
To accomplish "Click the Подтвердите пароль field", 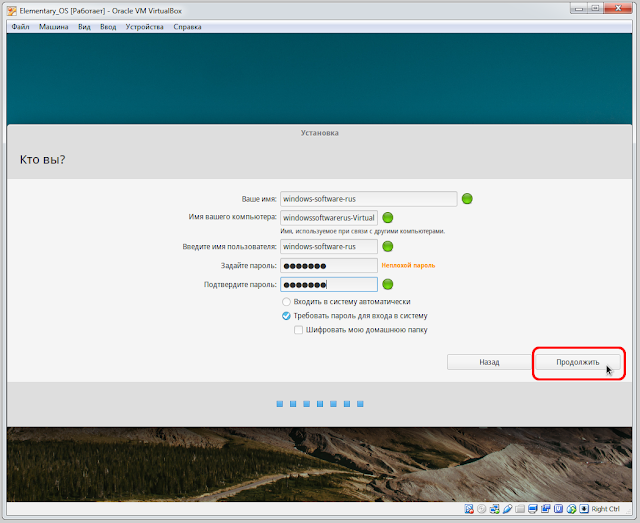I will coord(329,285).
